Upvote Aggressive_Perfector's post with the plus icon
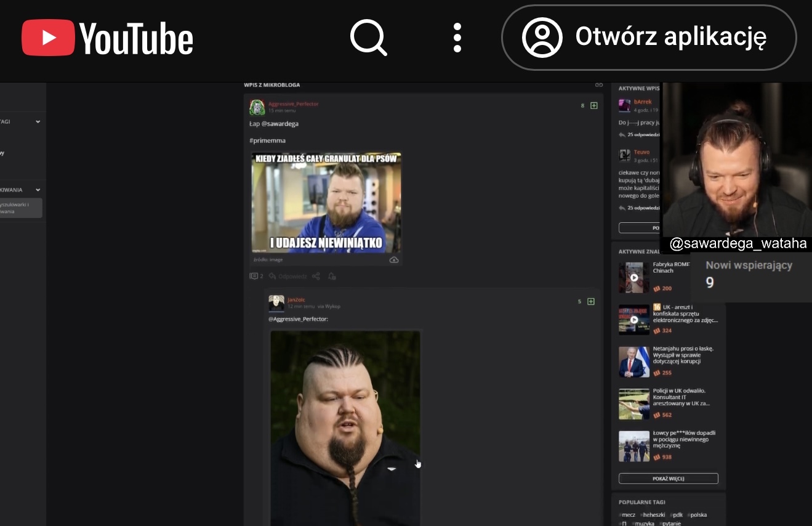This screenshot has height=526, width=812. 594,105
